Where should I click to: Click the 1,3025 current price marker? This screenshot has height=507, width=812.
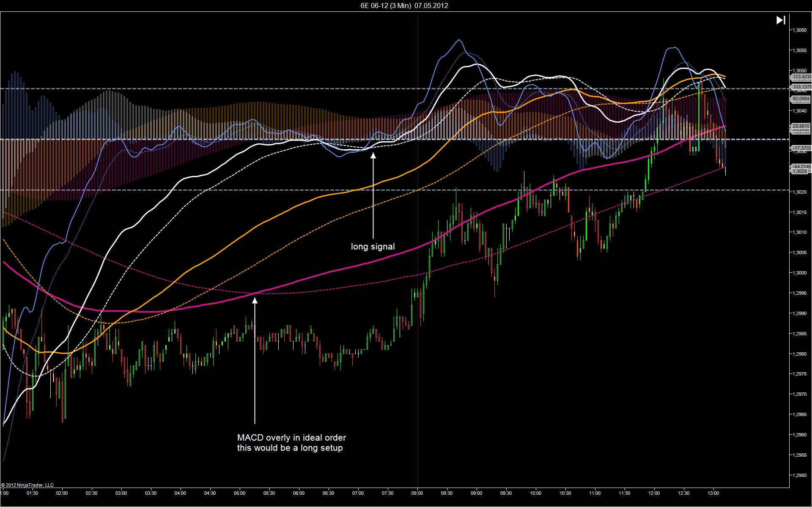tap(799, 172)
